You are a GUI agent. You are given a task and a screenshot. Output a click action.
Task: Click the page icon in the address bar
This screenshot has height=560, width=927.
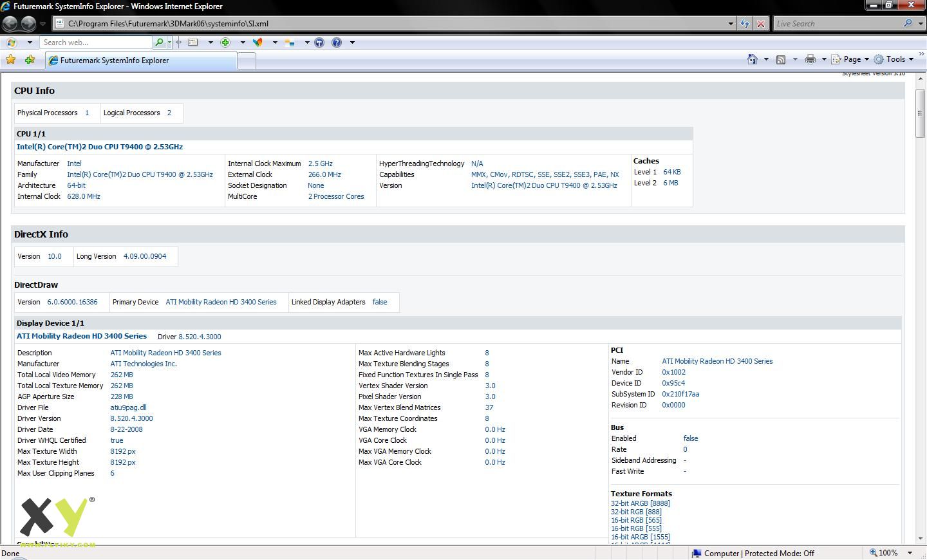(x=60, y=24)
